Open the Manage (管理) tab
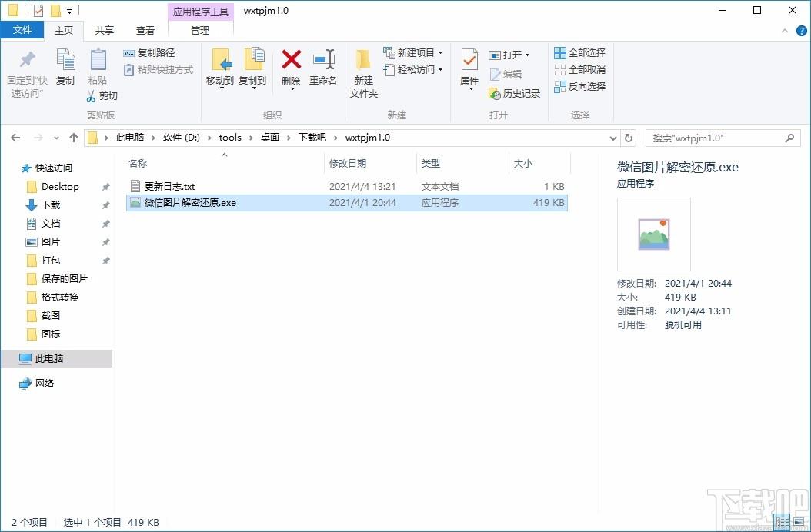Viewport: 811px width, 532px height. 200,31
